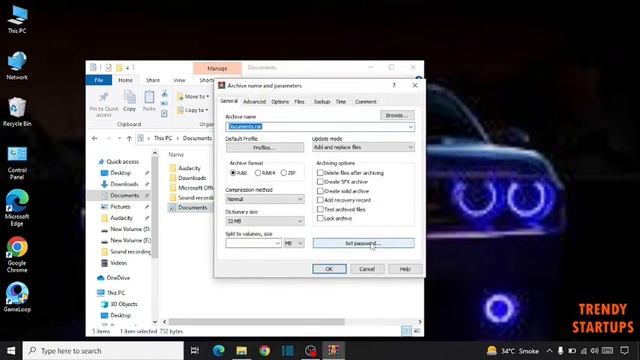Click the volume icon in system tray
Screen dimensions: 640x360
[x=594, y=351]
